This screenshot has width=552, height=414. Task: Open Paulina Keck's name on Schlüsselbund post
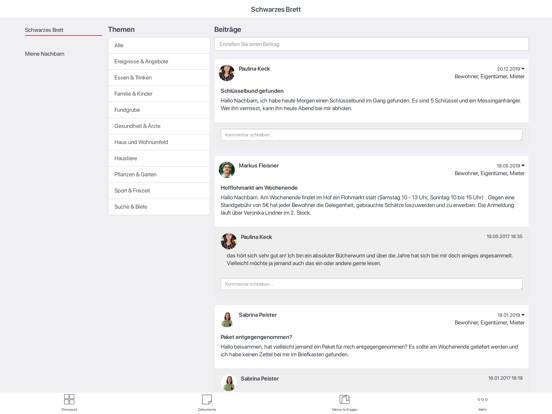click(254, 69)
